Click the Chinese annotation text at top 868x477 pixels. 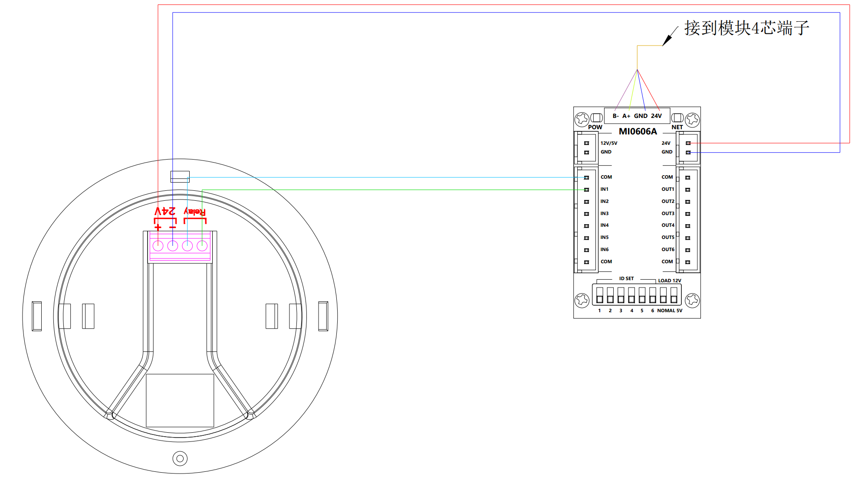(746, 28)
